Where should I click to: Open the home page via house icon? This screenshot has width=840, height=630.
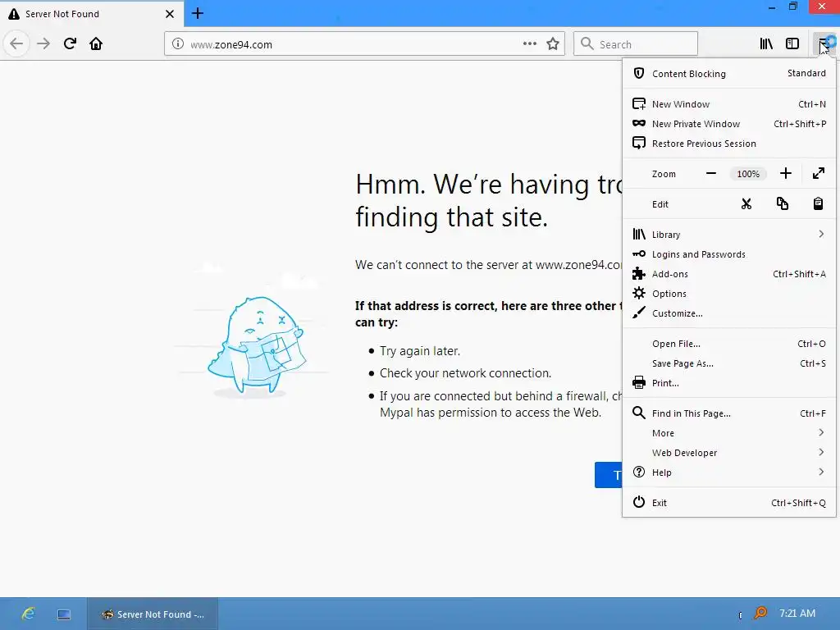click(96, 43)
